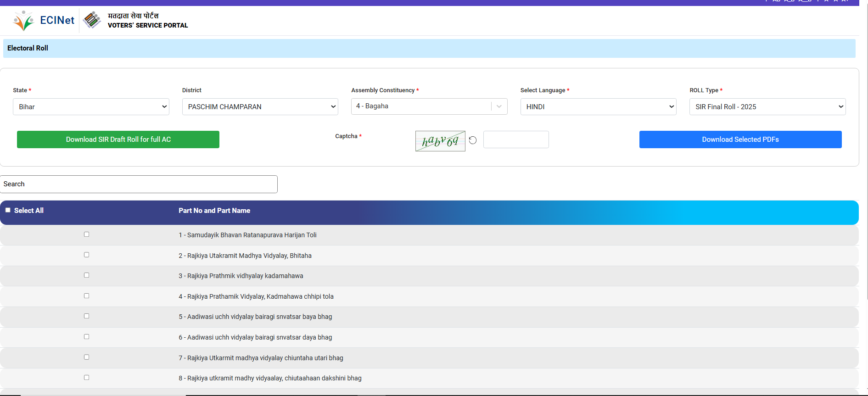The image size is (868, 396).
Task: Check the box for part 8 chiutaahaan dakshini bhag
Action: [86, 378]
